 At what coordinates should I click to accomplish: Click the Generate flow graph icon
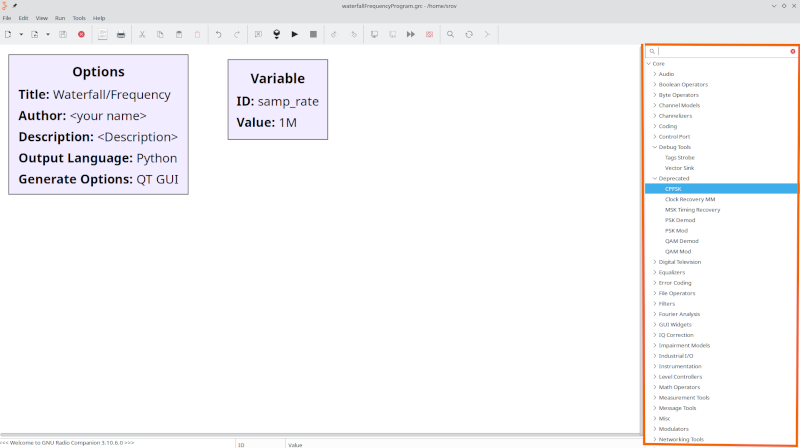tap(276, 34)
